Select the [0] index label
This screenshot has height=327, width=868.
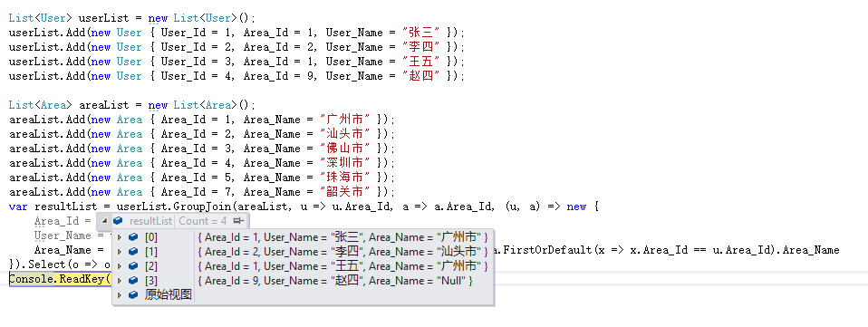[151, 237]
